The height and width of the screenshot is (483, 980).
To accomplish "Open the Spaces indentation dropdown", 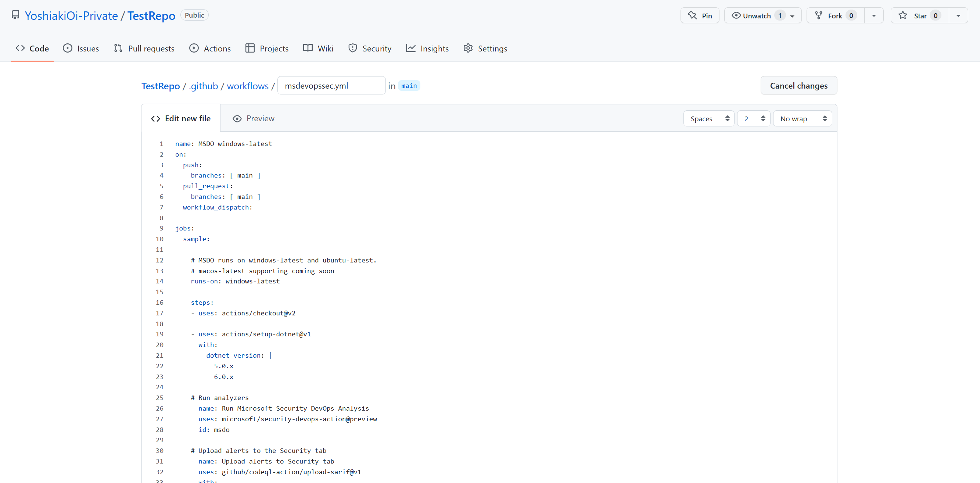I will point(708,118).
